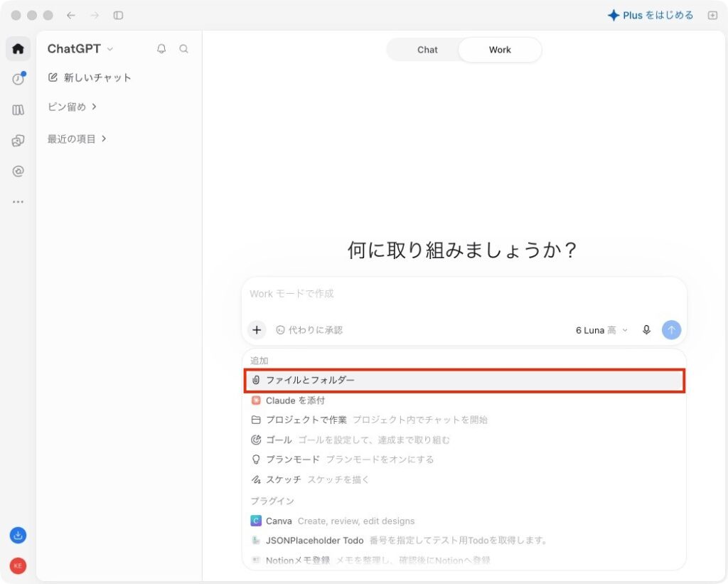Select Claude を添付 menu entry
The width and height of the screenshot is (728, 584).
click(464, 400)
